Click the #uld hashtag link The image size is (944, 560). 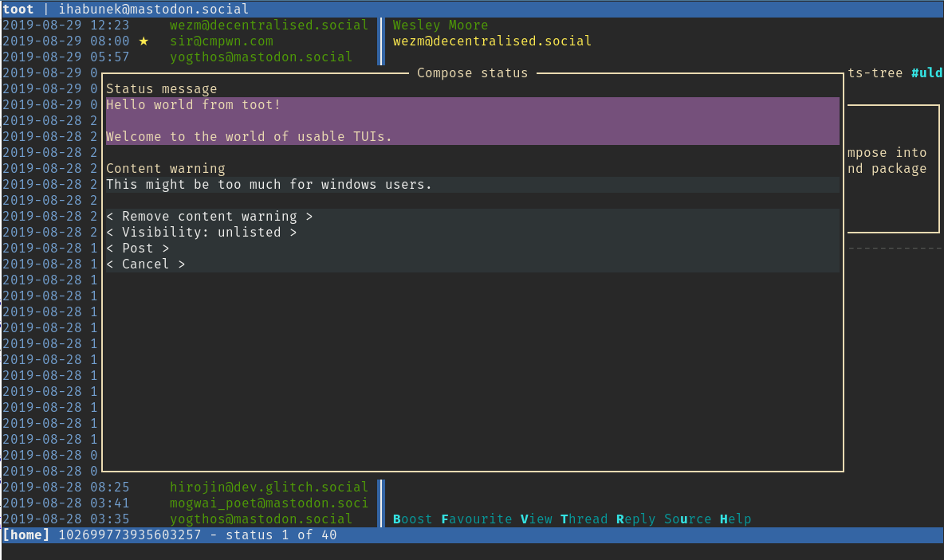tap(926, 73)
